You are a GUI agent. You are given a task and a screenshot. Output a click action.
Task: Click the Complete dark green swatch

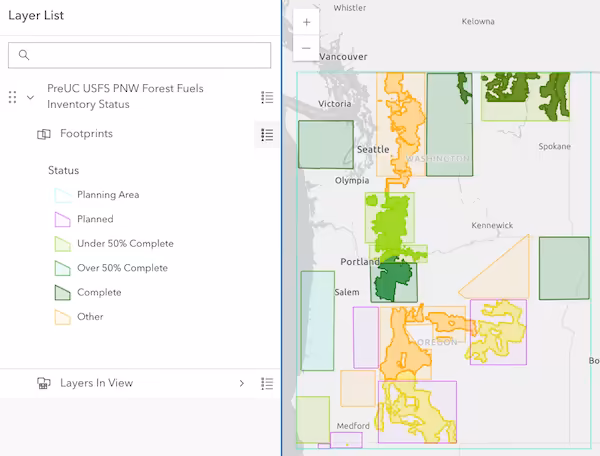pos(63,293)
